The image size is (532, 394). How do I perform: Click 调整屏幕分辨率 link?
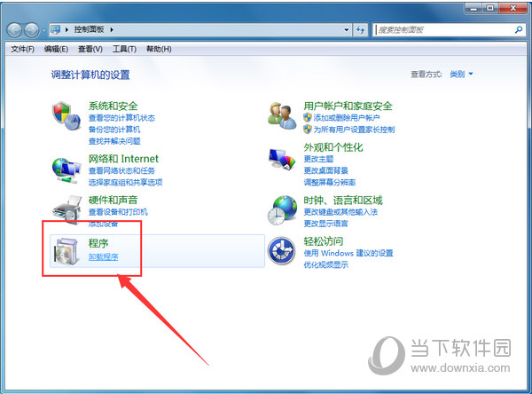click(330, 183)
